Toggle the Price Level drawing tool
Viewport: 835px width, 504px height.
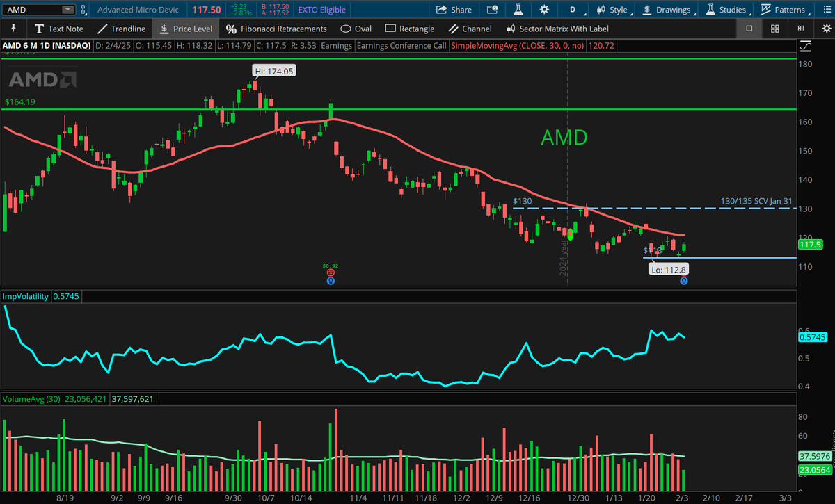(x=185, y=29)
